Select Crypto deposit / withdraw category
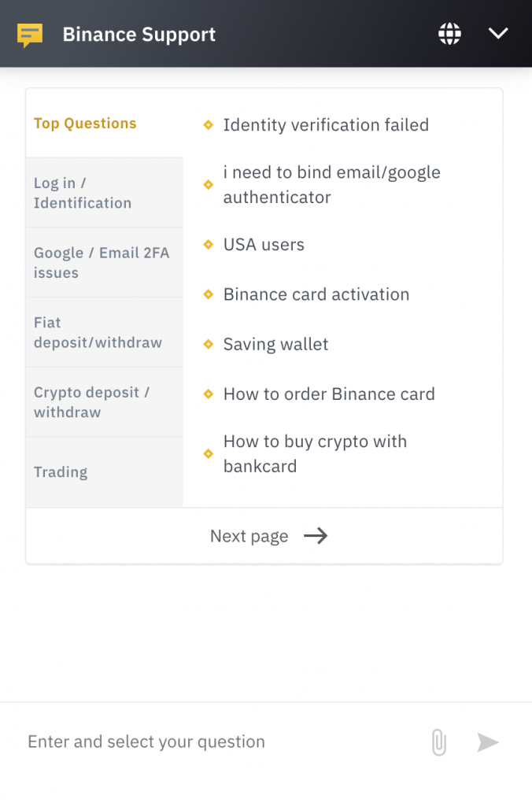The image size is (532, 806). coord(105,402)
